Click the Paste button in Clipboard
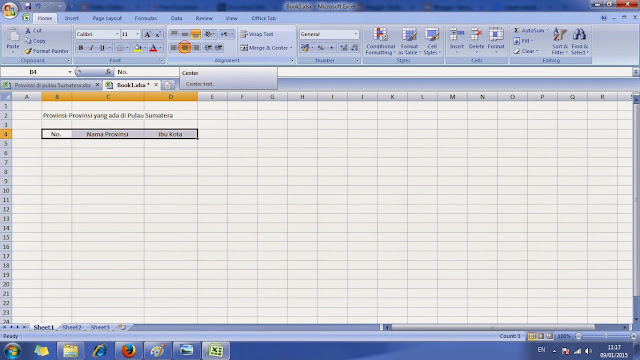This screenshot has width=640, height=360. pyautogui.click(x=13, y=40)
